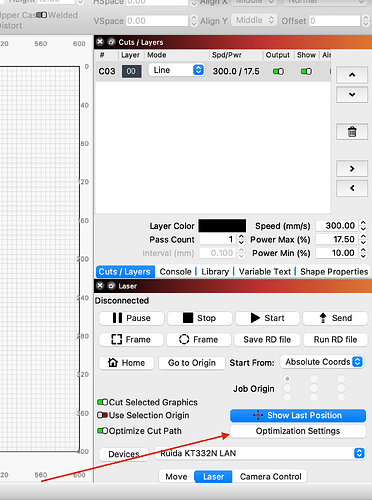Close the Laser panel
372x500 pixels.
pos(100,286)
